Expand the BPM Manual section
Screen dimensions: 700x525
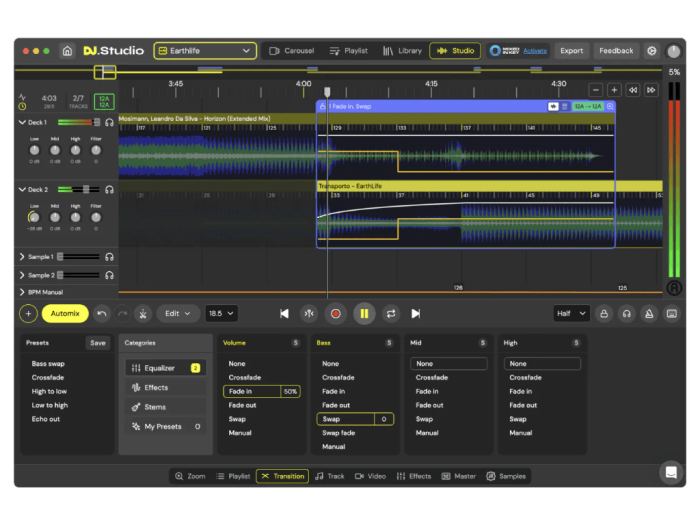click(x=22, y=292)
